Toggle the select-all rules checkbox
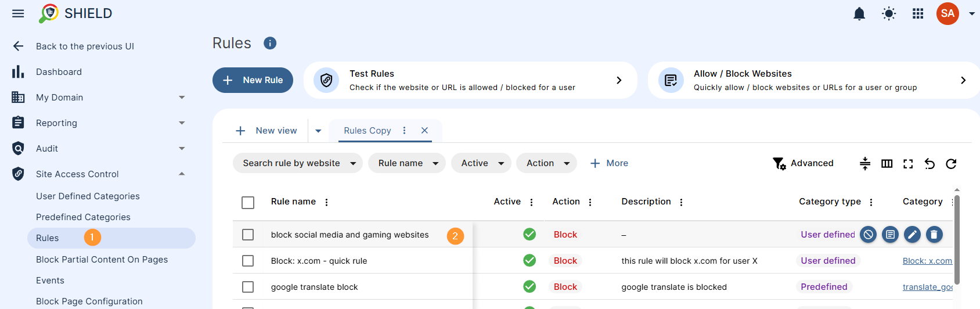 click(x=248, y=202)
